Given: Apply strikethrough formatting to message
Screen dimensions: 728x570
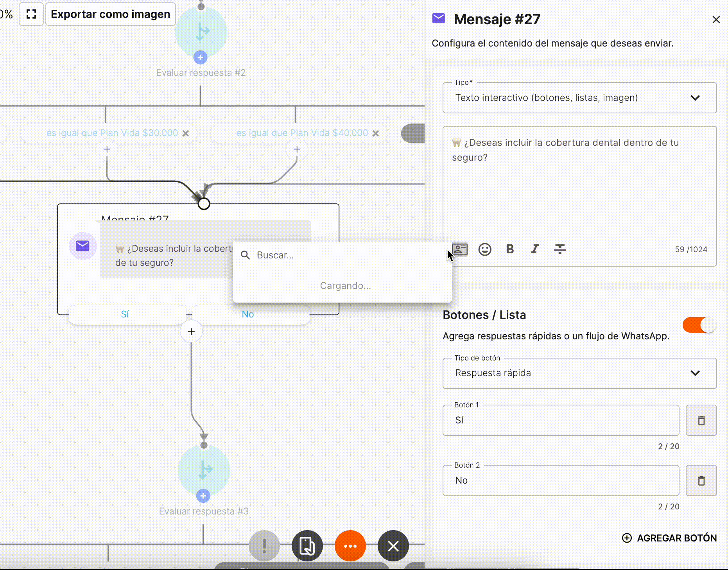Looking at the screenshot, I should [x=560, y=249].
